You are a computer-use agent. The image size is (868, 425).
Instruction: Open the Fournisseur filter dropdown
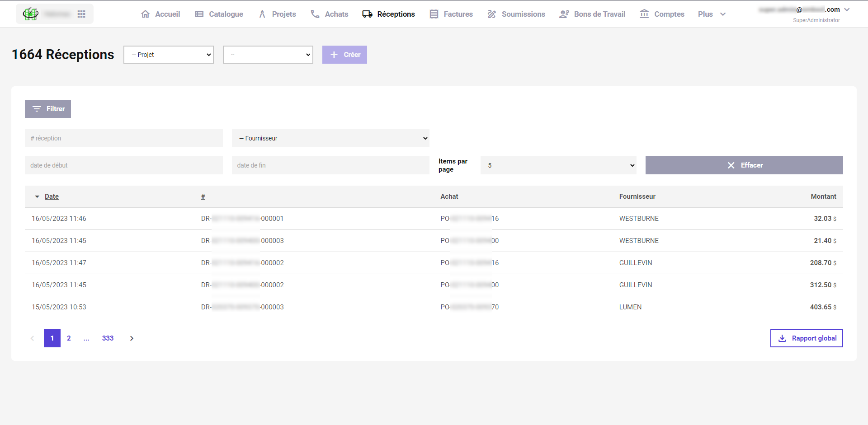click(330, 138)
